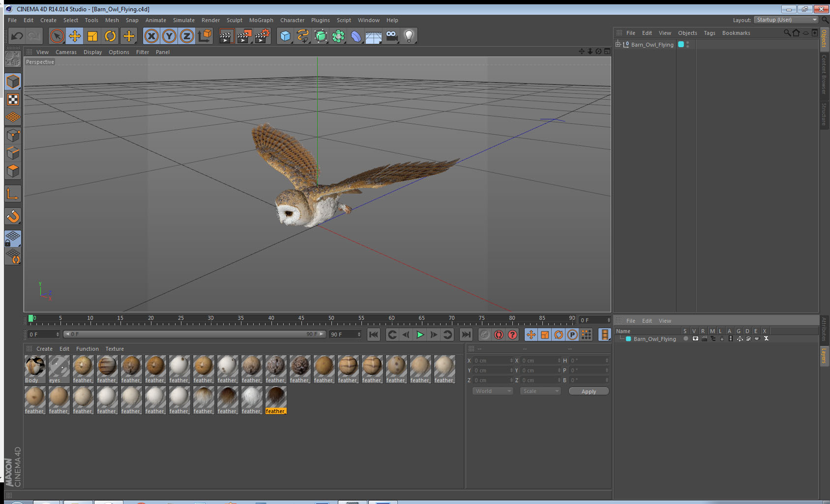Click the Barn_Owl_Flying object layer swatch
The height and width of the screenshot is (504, 830).
pos(681,44)
